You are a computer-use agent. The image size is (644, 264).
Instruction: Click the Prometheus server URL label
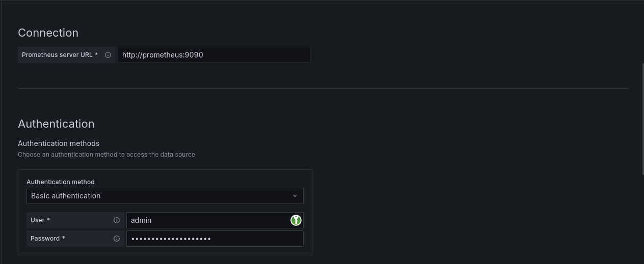(x=60, y=55)
